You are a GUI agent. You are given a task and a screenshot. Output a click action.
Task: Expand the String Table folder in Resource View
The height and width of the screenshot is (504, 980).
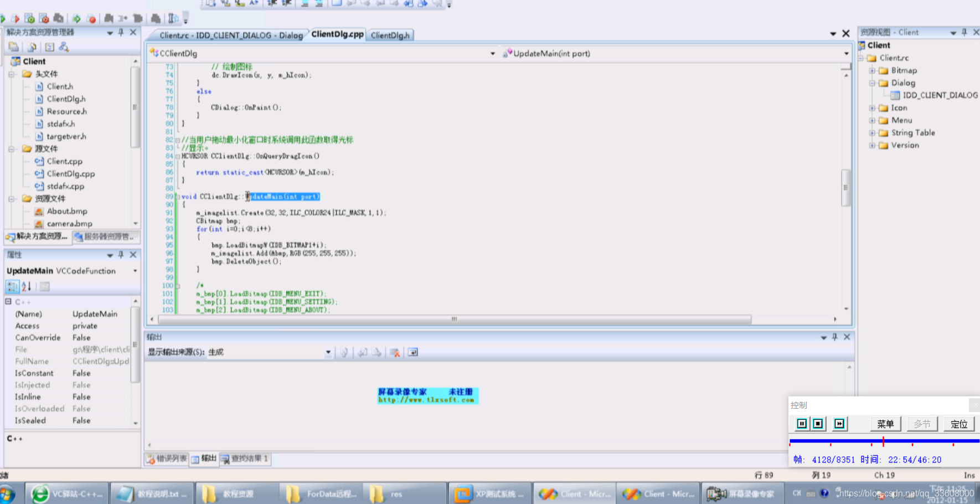point(873,133)
